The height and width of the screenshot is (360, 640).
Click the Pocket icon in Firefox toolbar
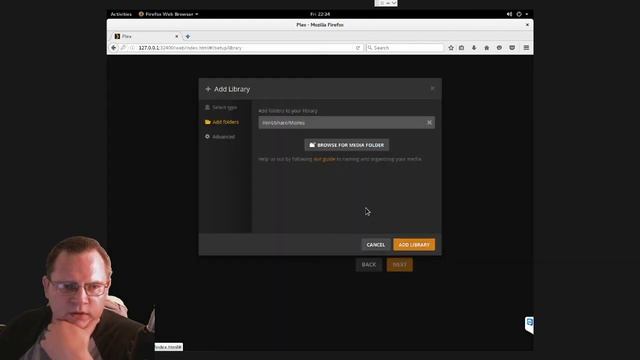coord(512,48)
